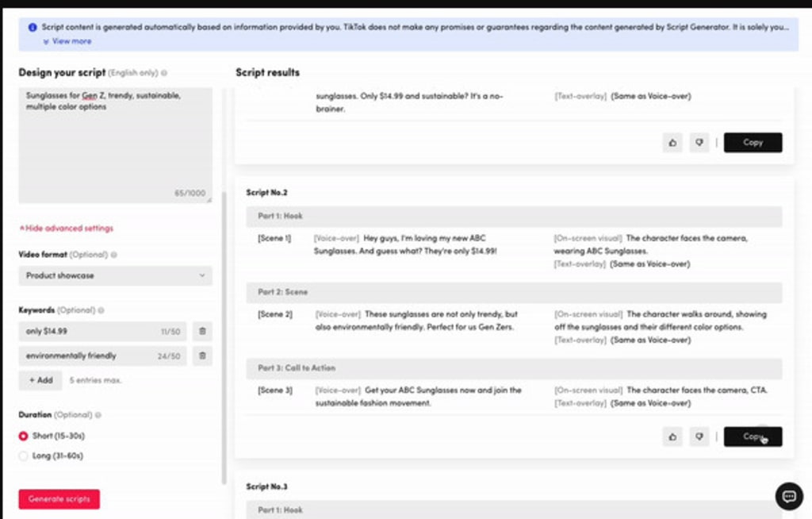Delete the keyword 'only $14.99' using trash icon

click(x=202, y=331)
